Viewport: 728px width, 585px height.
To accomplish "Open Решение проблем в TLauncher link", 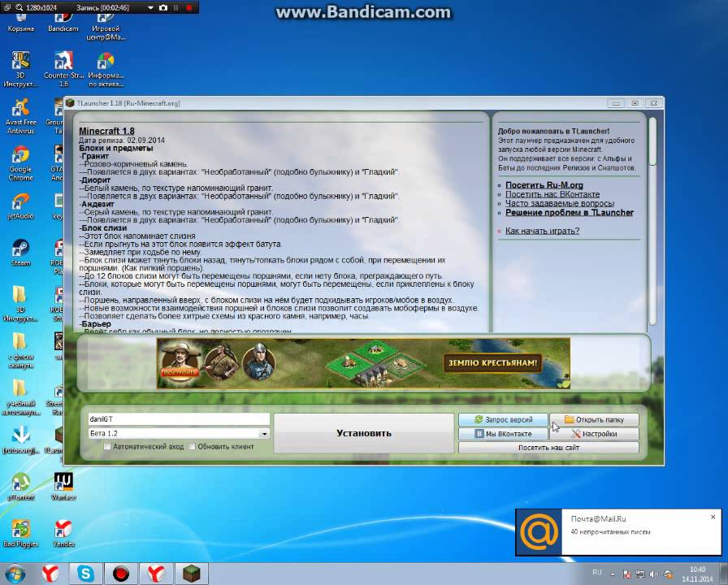I will pos(570,212).
